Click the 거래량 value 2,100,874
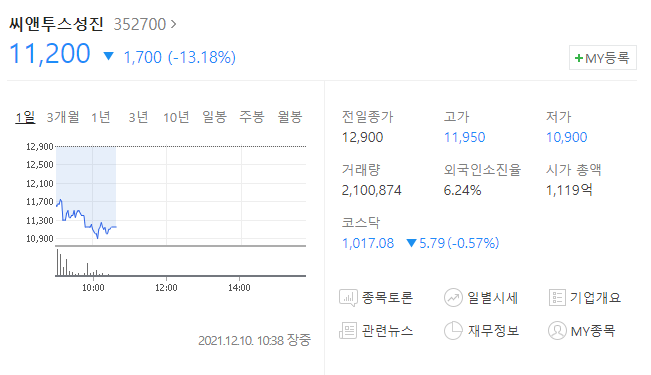The height and width of the screenshot is (375, 651). pos(372,191)
